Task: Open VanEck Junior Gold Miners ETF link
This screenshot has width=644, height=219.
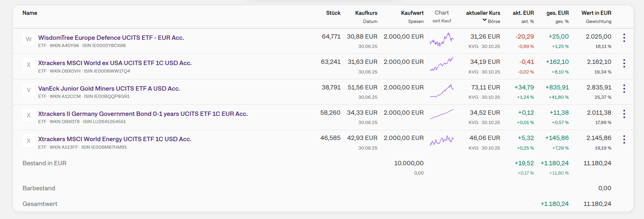Action: [109, 89]
